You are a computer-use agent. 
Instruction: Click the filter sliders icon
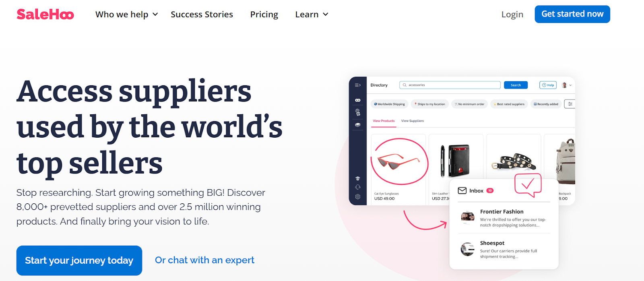click(570, 104)
